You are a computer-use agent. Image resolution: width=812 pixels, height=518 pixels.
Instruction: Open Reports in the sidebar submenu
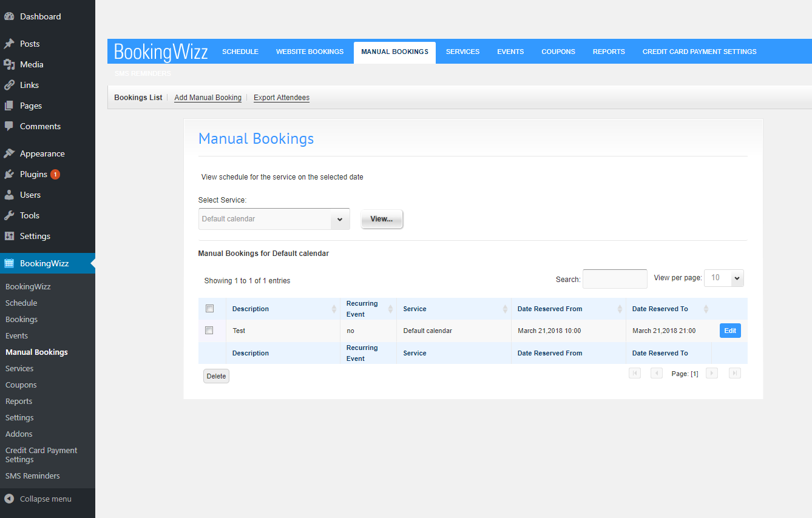(19, 401)
